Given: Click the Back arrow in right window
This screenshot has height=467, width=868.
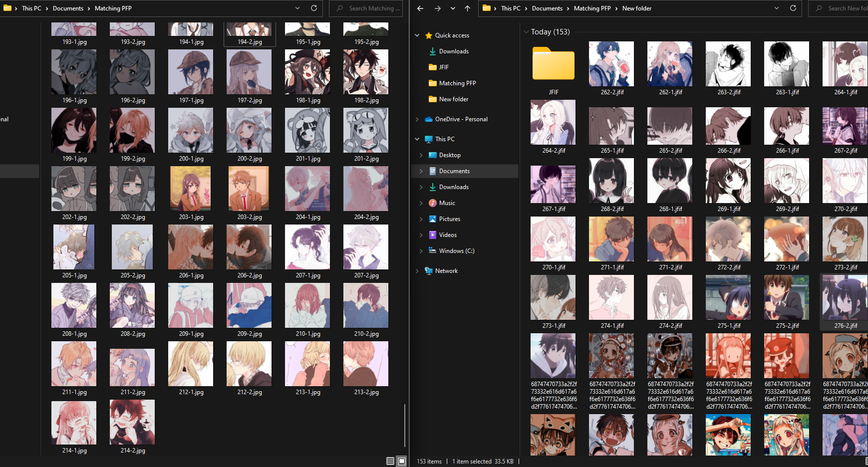Looking at the screenshot, I should pos(420,8).
